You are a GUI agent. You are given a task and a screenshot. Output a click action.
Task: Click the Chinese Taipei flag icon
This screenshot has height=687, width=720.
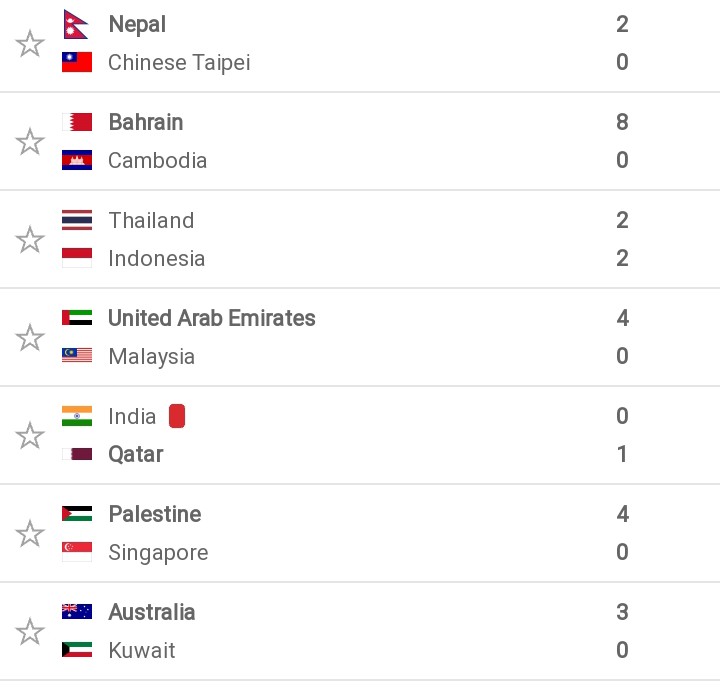click(77, 62)
